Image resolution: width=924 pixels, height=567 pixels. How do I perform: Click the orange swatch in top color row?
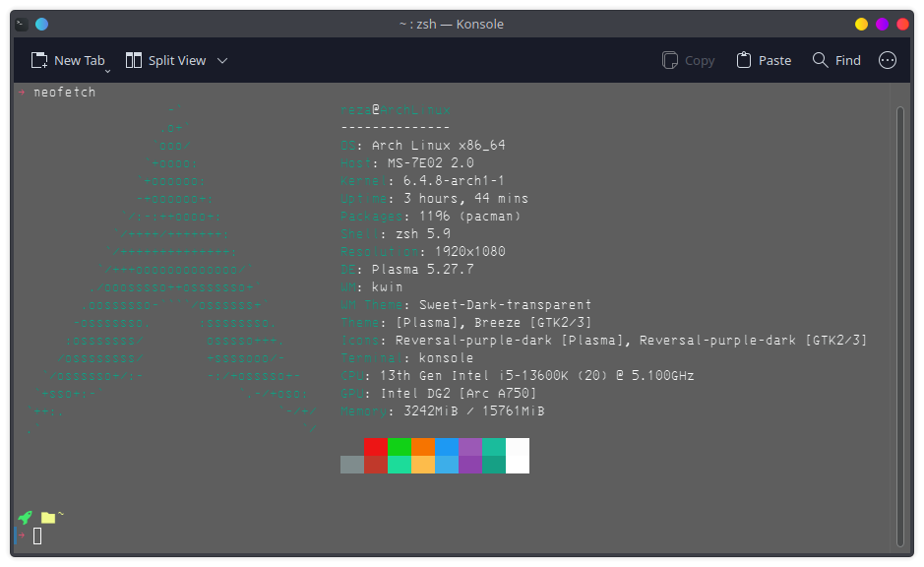point(423,447)
